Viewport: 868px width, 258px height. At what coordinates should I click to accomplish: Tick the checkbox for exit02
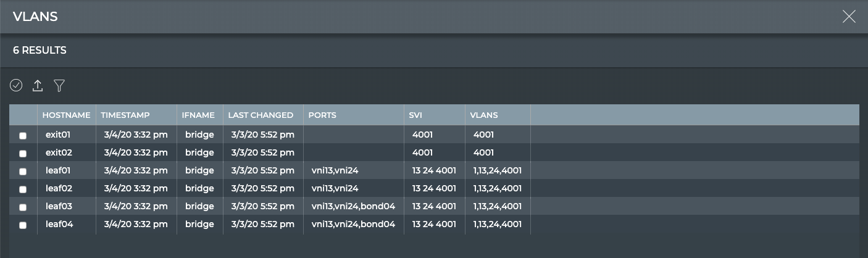pos(23,153)
